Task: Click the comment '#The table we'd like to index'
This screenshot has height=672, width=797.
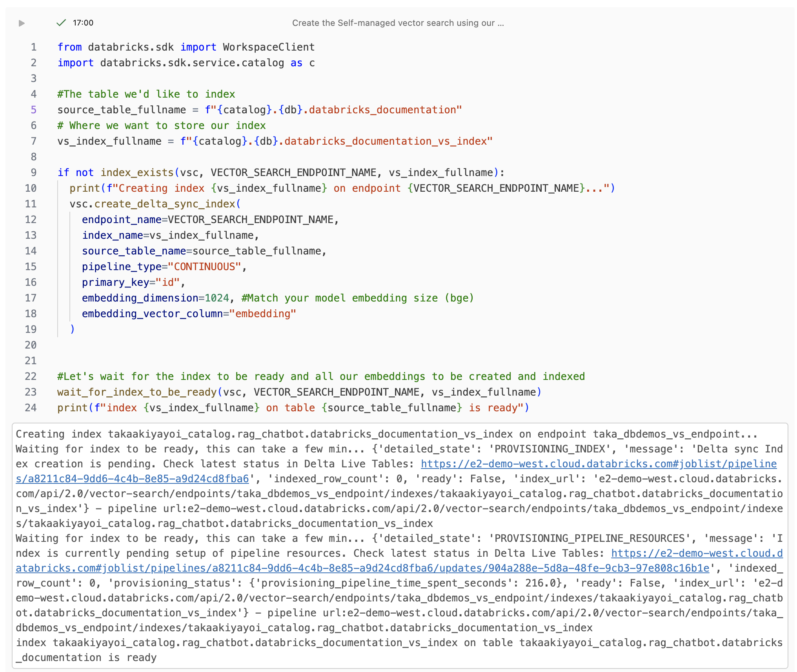Action: coord(146,94)
